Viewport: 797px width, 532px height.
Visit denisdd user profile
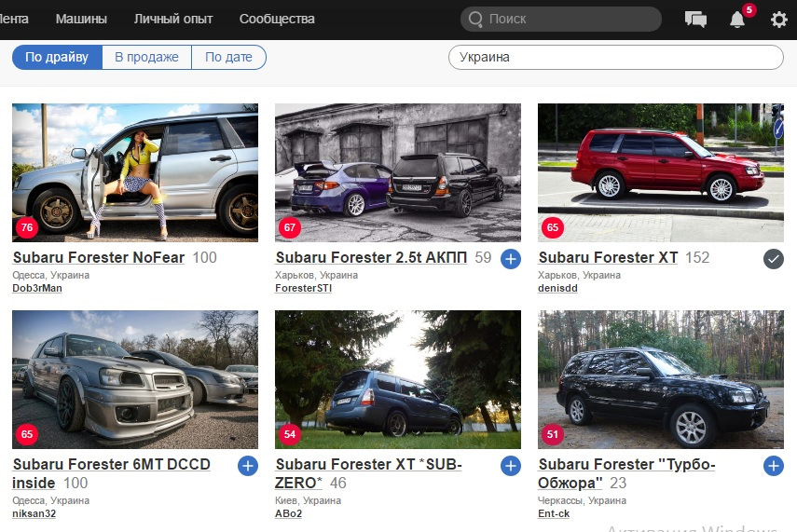coord(557,288)
